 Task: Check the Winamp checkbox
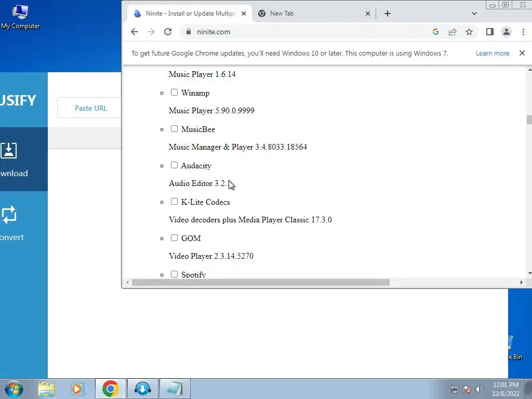[174, 92]
